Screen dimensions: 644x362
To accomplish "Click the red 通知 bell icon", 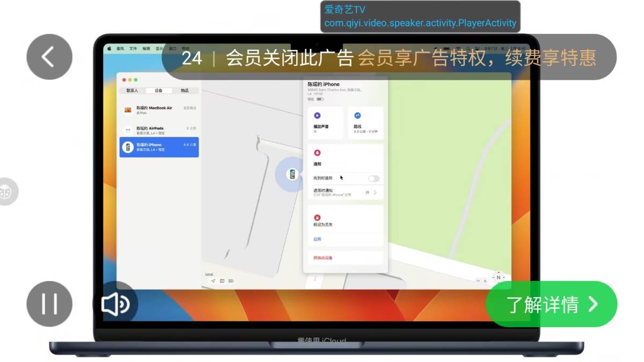I will (x=317, y=153).
